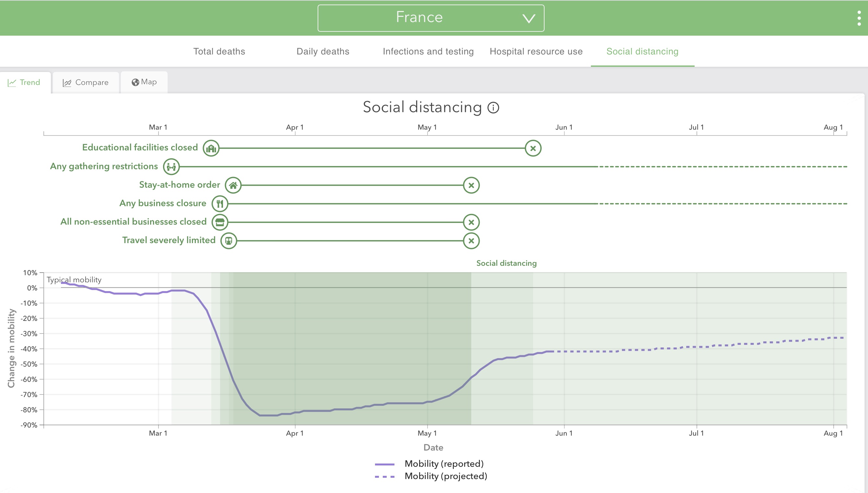Viewport: 868px width, 493px height.
Task: Click the Educational facilities end X marker
Action: pos(533,148)
